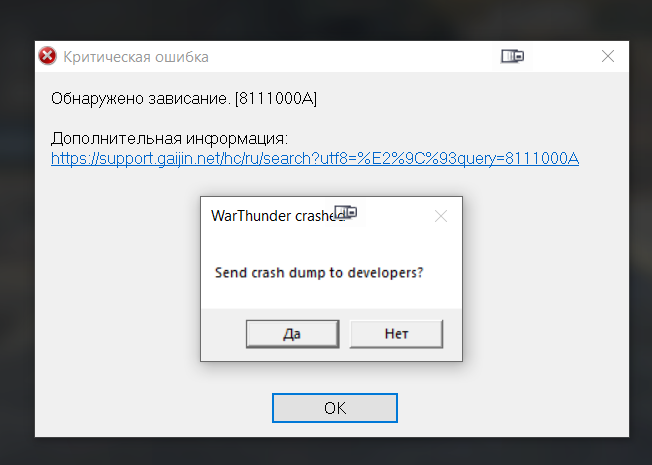Confirm sending crash dump with Да
This screenshot has width=652, height=465.
coord(292,334)
